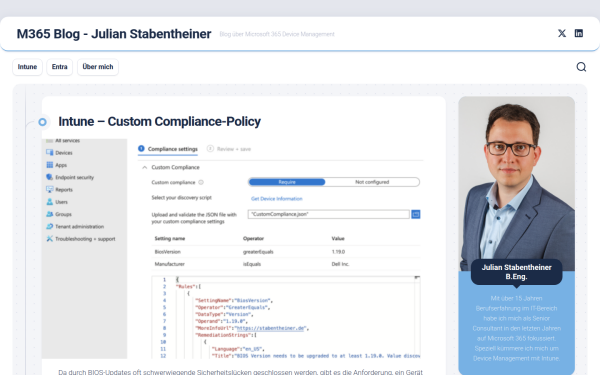Click the Endpoint security label

pyautogui.click(x=75, y=177)
